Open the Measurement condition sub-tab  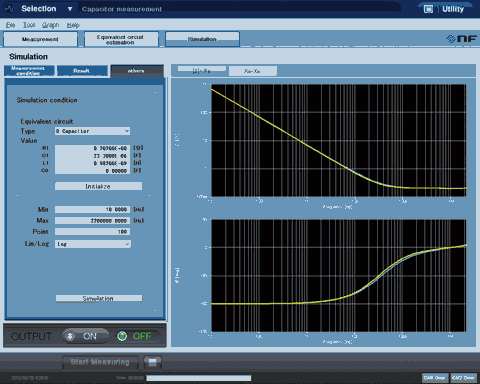29,70
